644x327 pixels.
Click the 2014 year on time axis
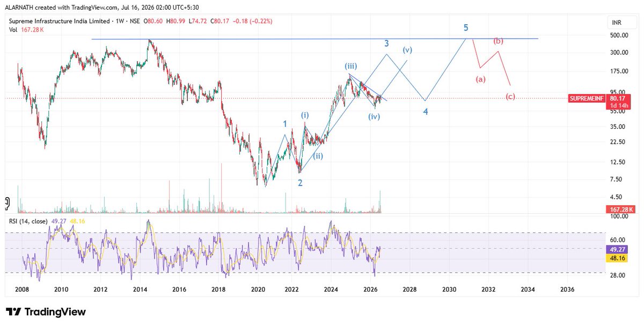[x=140, y=289]
